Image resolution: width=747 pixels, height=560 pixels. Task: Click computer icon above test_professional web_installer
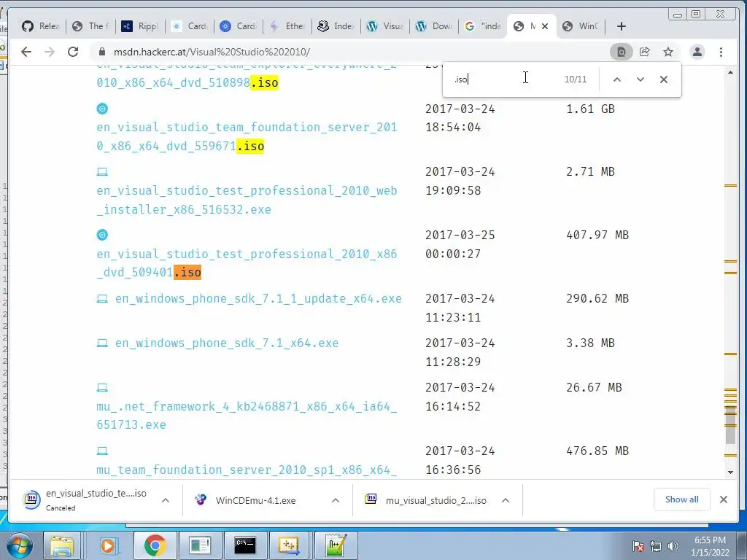pos(102,172)
